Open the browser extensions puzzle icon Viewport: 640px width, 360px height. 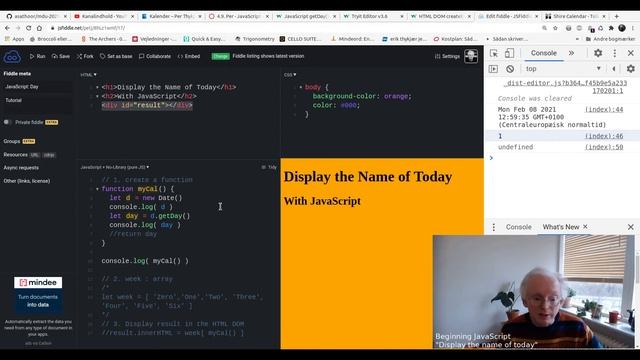click(611, 28)
